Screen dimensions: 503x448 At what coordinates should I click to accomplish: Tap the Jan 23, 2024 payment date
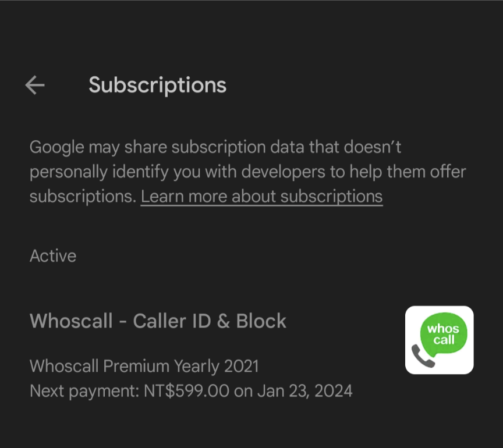pos(304,391)
